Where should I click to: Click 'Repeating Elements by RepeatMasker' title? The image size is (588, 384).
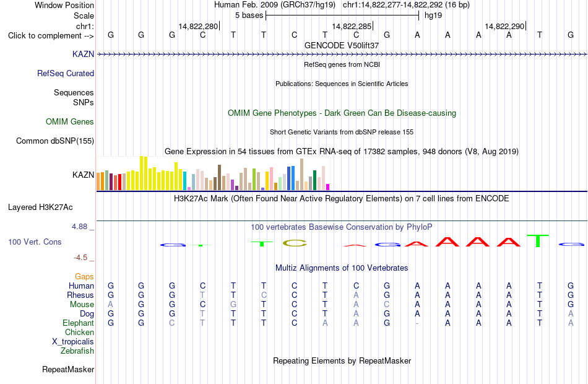[342, 361]
